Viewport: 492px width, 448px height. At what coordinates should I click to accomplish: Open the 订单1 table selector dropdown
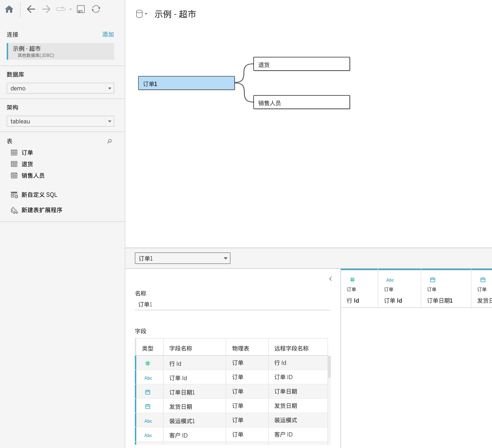click(182, 258)
